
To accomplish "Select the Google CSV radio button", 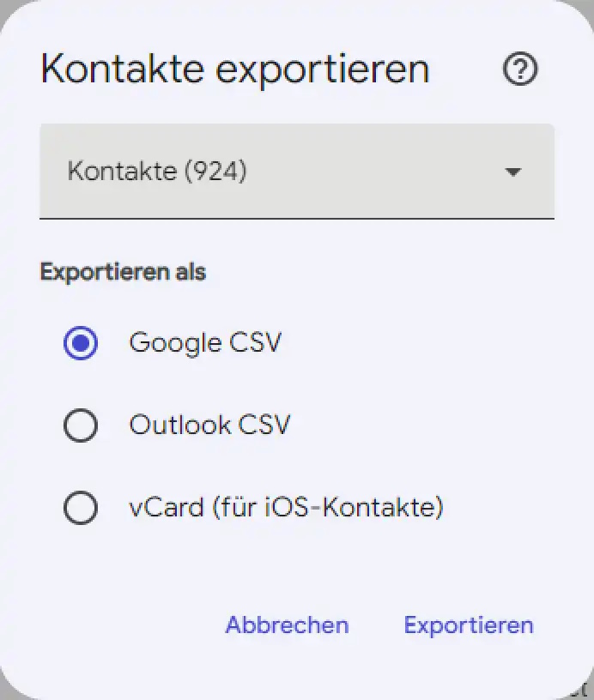I will pyautogui.click(x=81, y=343).
